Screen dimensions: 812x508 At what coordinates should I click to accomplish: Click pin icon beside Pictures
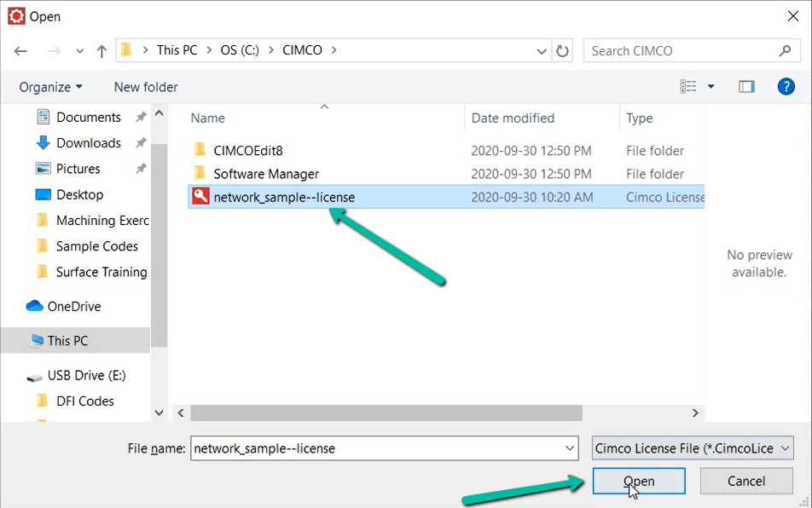(141, 169)
